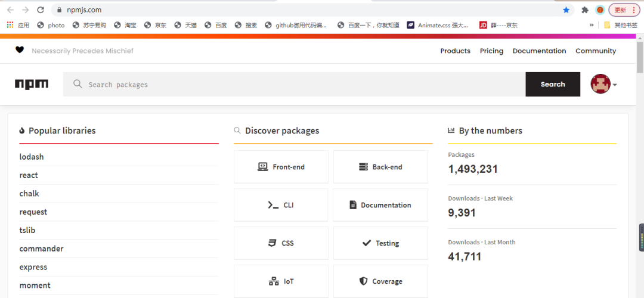Browse Back-end packages
Image resolution: width=644 pixels, height=298 pixels.
pos(380,167)
